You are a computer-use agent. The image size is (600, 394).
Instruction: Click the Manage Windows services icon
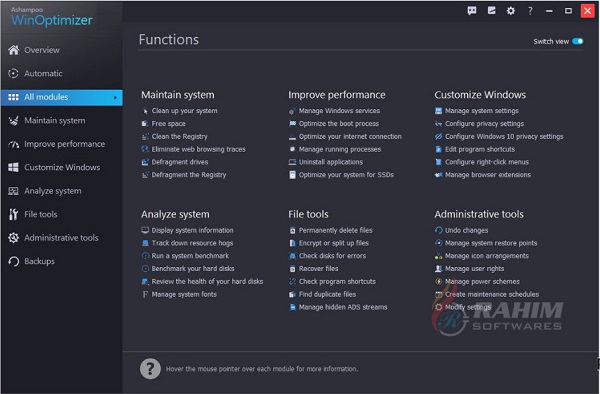(292, 111)
